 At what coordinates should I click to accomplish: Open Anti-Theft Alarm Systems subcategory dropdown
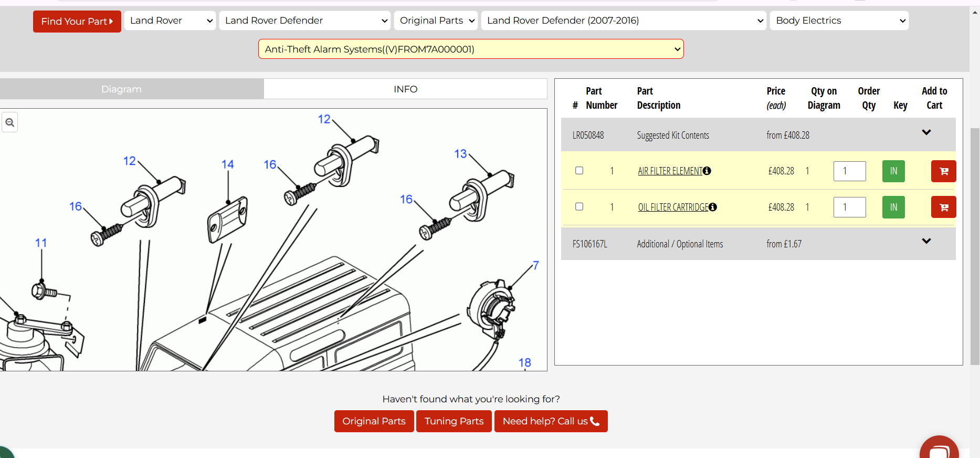[471, 49]
